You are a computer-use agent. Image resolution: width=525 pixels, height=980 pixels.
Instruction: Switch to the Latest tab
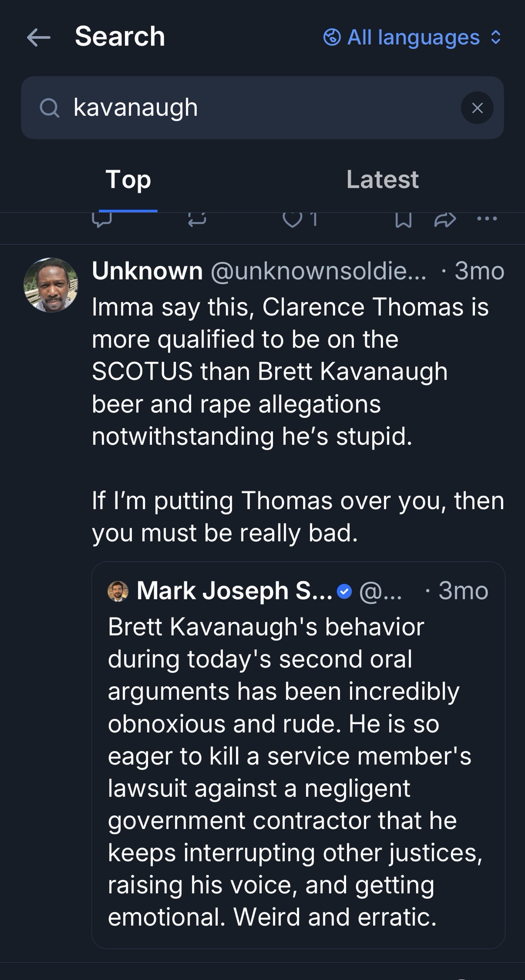click(x=382, y=179)
